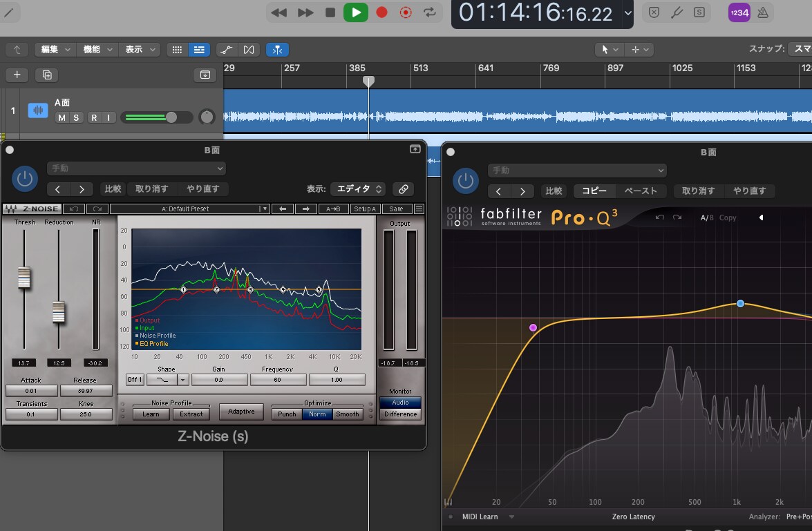Toggle the metronome click
812x531 pixels.
(763, 12)
